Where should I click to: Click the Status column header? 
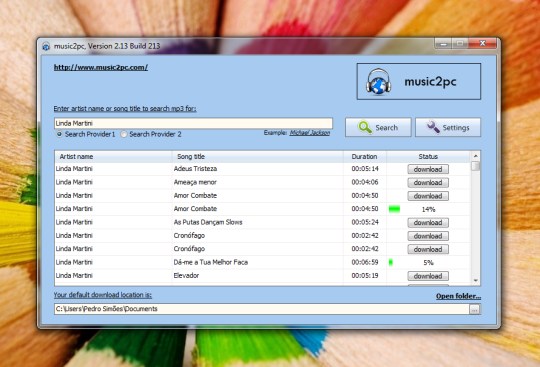tap(428, 157)
